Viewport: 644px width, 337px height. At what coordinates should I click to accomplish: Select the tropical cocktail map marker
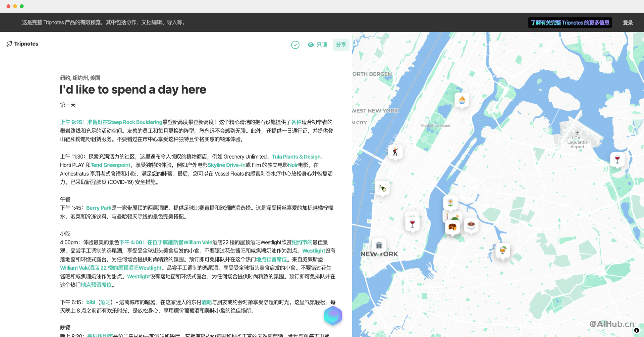pyautogui.click(x=503, y=250)
